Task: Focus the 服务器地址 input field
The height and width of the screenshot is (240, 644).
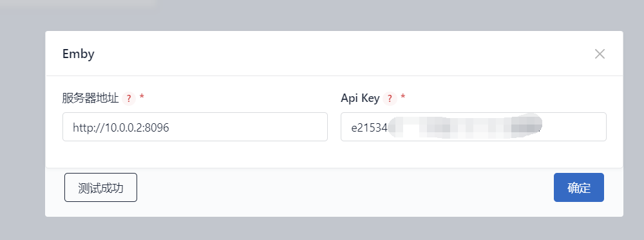Action: [x=195, y=127]
